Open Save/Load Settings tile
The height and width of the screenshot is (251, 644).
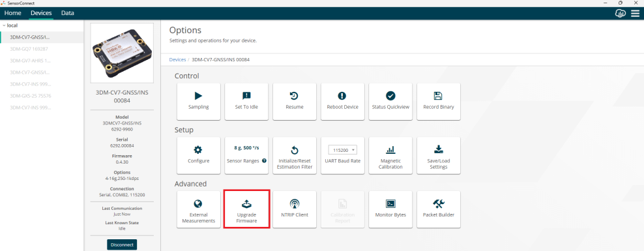pyautogui.click(x=439, y=155)
